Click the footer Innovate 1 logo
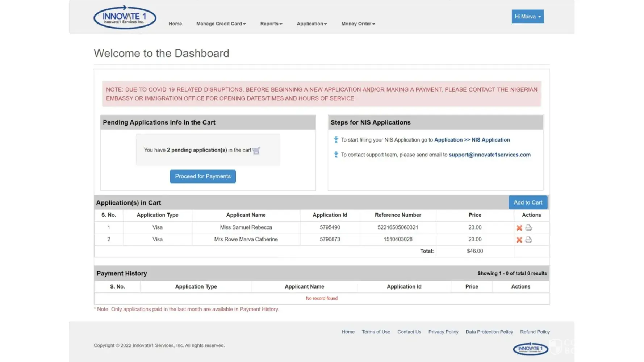 (530, 349)
